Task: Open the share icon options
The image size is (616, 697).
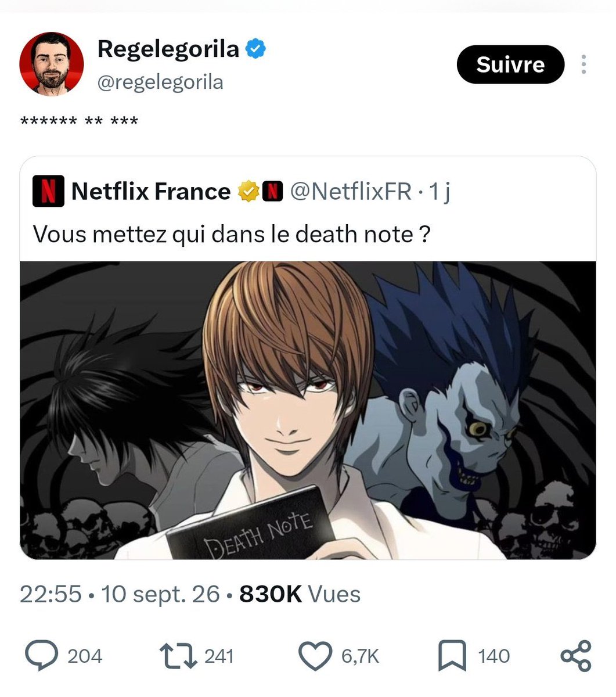Action: pyautogui.click(x=575, y=656)
